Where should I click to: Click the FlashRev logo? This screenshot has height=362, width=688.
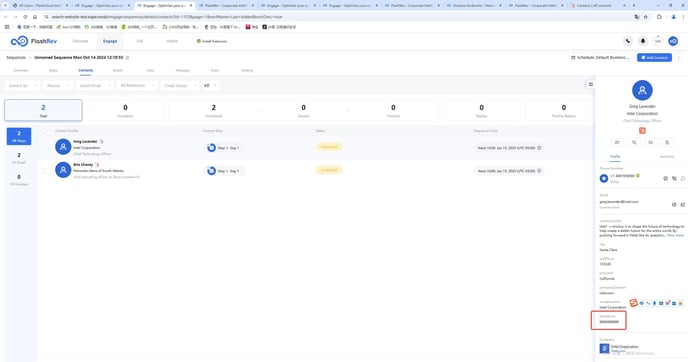34,41
